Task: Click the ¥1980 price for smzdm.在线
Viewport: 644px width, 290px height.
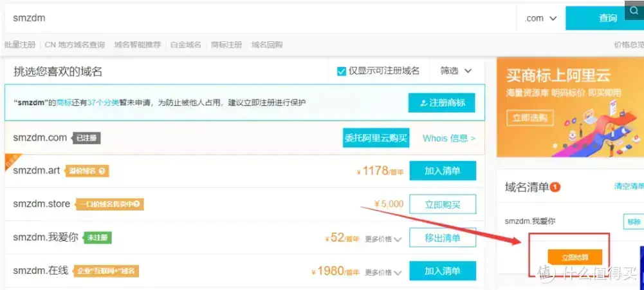Action: click(335, 271)
